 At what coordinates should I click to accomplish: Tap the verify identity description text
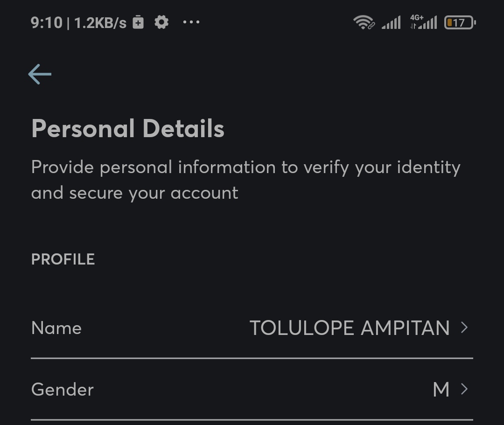(x=245, y=180)
